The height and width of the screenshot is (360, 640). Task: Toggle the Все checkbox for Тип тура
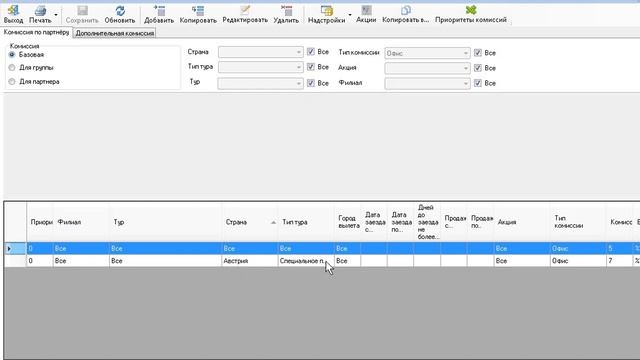[311, 67]
